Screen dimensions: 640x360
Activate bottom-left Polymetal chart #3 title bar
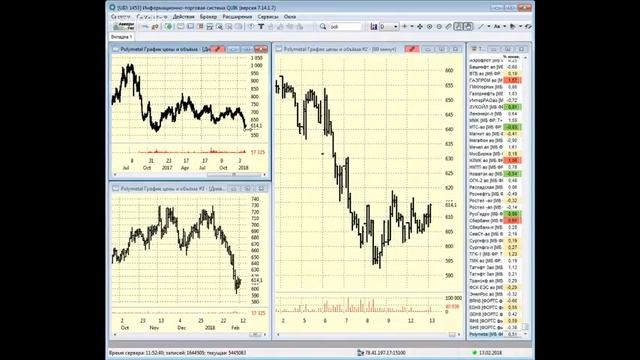[x=168, y=189]
